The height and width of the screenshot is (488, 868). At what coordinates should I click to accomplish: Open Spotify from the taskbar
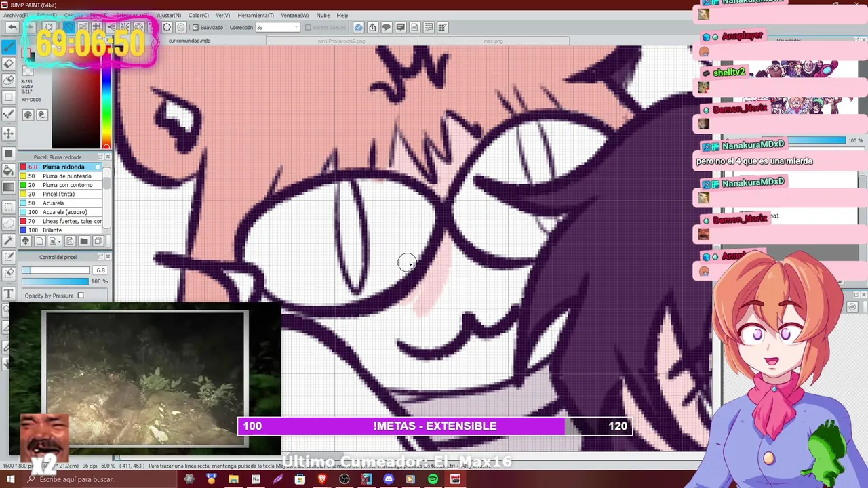[433, 479]
